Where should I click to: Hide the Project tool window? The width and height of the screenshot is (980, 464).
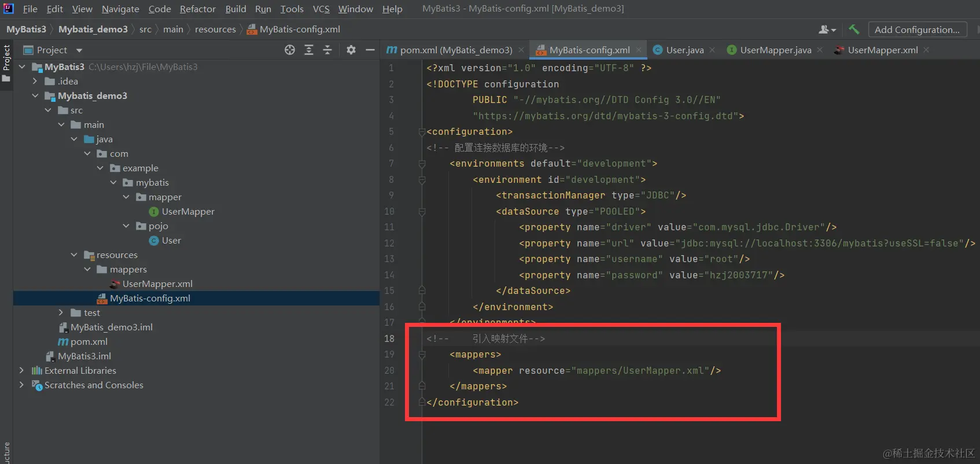click(x=370, y=50)
